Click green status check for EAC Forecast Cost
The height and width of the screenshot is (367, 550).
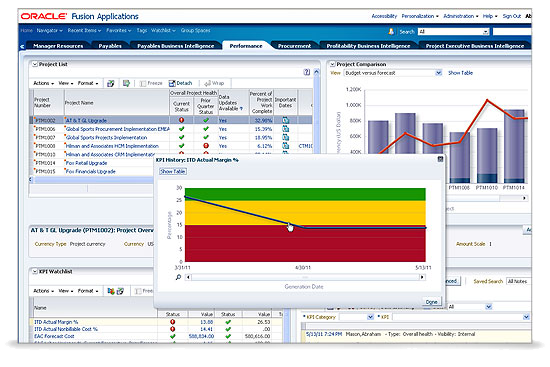[173, 336]
